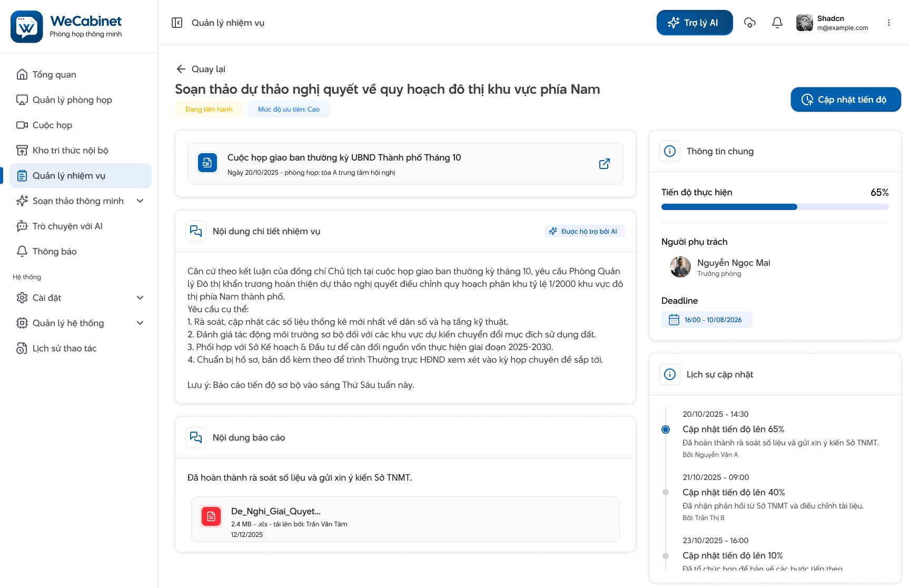Click the Trợ lý AI button
The width and height of the screenshot is (910, 588).
pyautogui.click(x=695, y=23)
